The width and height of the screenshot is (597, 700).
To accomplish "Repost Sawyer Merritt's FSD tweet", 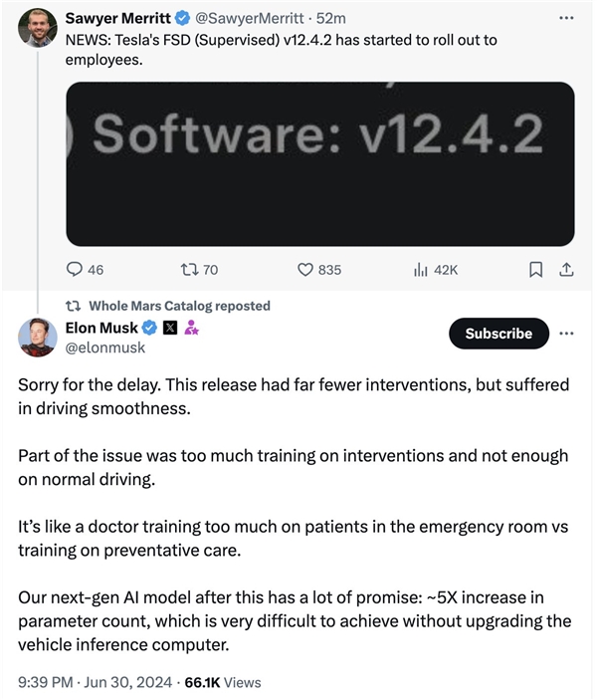I will [188, 269].
